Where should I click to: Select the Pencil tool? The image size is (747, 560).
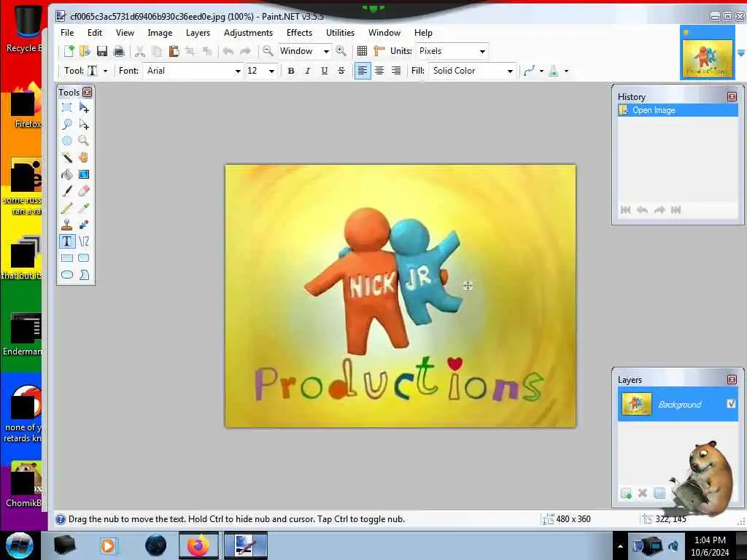pos(67,208)
